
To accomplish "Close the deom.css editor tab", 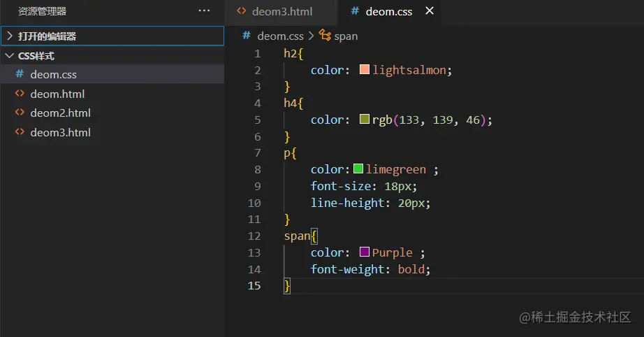I will 429,10.
